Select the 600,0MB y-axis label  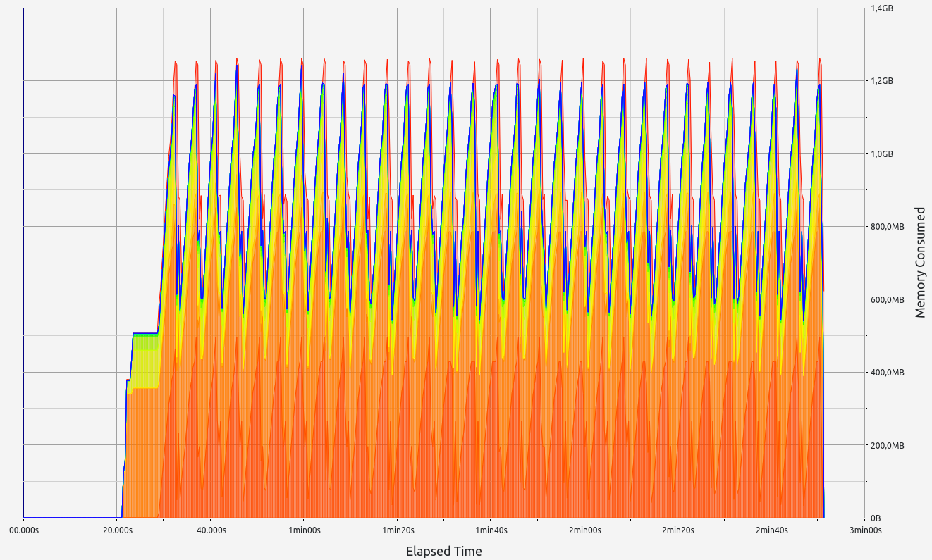pyautogui.click(x=888, y=300)
